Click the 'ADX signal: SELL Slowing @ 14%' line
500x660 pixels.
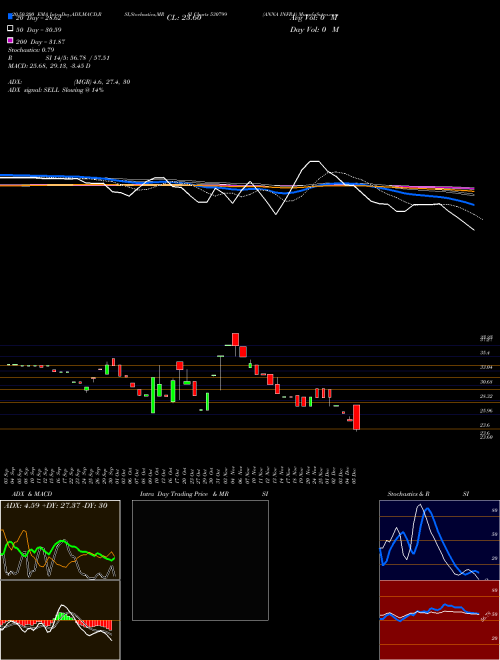(56, 90)
